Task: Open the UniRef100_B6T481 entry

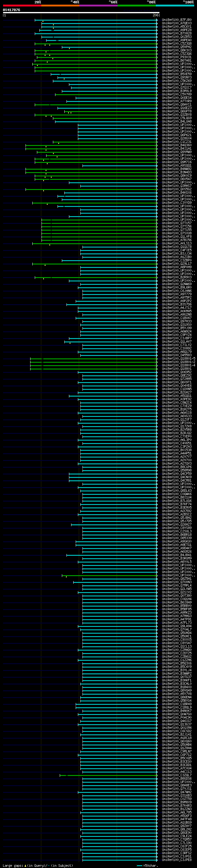Action: coord(177,60)
